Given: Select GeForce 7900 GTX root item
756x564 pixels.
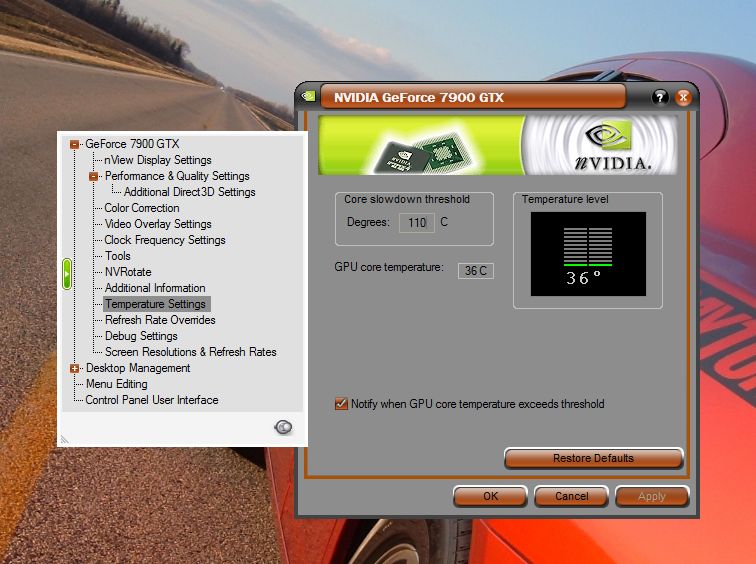Looking at the screenshot, I should click(x=132, y=144).
